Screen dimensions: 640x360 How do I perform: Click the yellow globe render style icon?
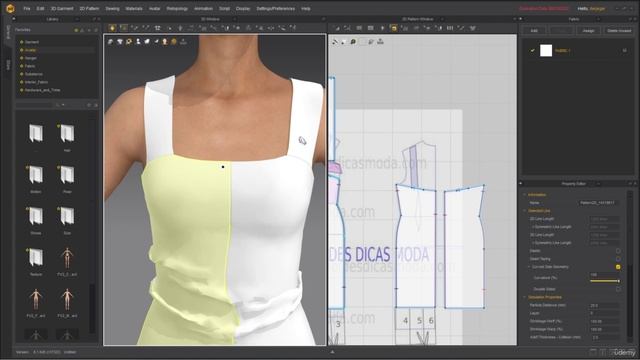pos(174,42)
